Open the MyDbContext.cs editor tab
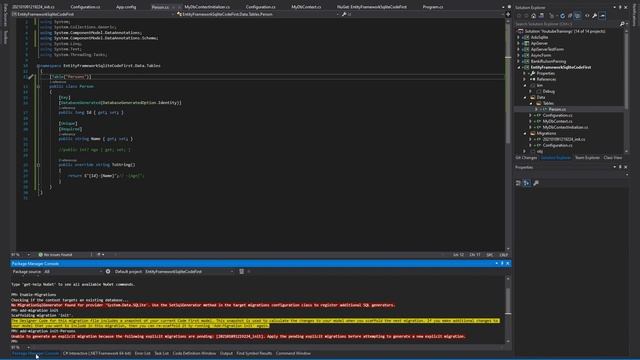Viewport: 640px width, 360px height. tap(306, 7)
